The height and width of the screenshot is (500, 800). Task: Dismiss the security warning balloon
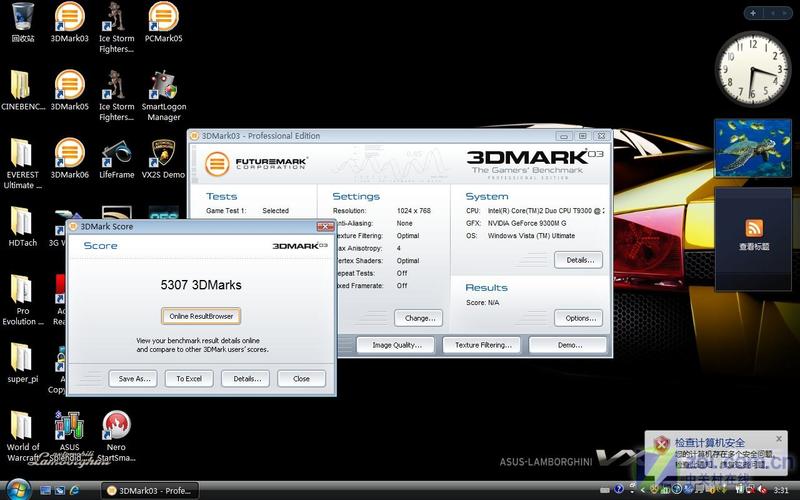779,439
